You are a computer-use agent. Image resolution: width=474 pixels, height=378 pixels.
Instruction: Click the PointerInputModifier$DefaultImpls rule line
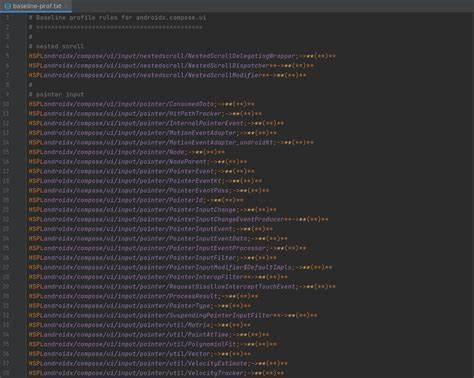[180, 267]
